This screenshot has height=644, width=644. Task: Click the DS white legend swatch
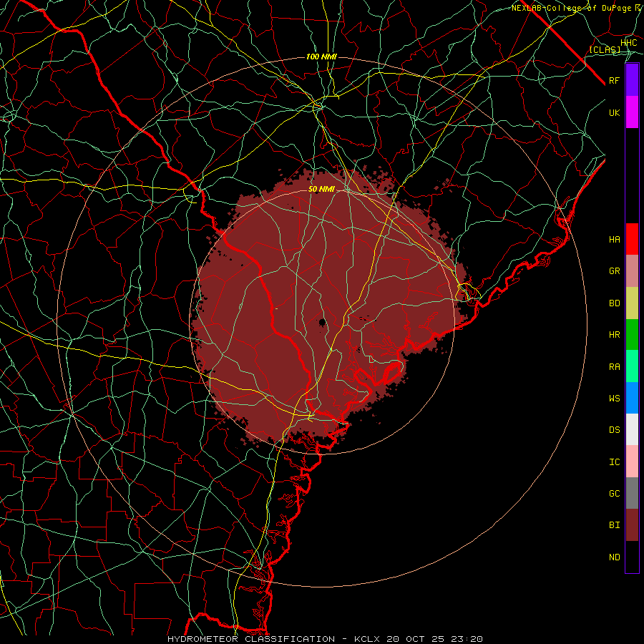pos(632,429)
